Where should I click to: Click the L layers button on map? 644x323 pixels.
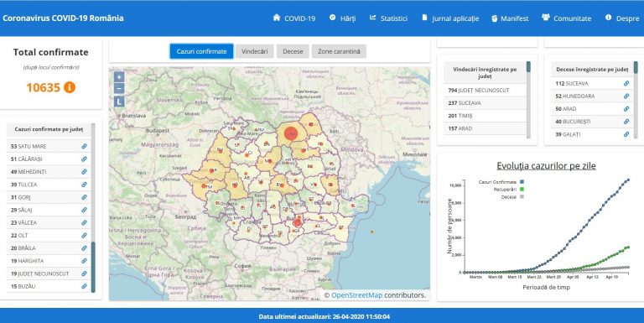pos(119,102)
